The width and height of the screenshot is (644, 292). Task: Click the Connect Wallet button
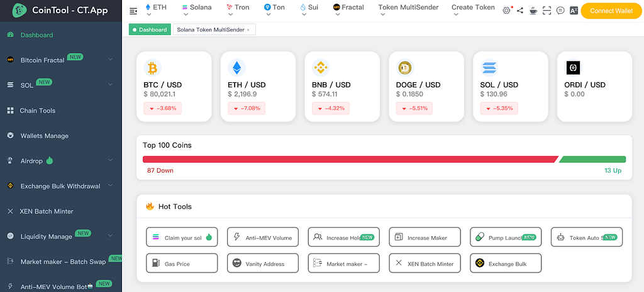coord(611,11)
